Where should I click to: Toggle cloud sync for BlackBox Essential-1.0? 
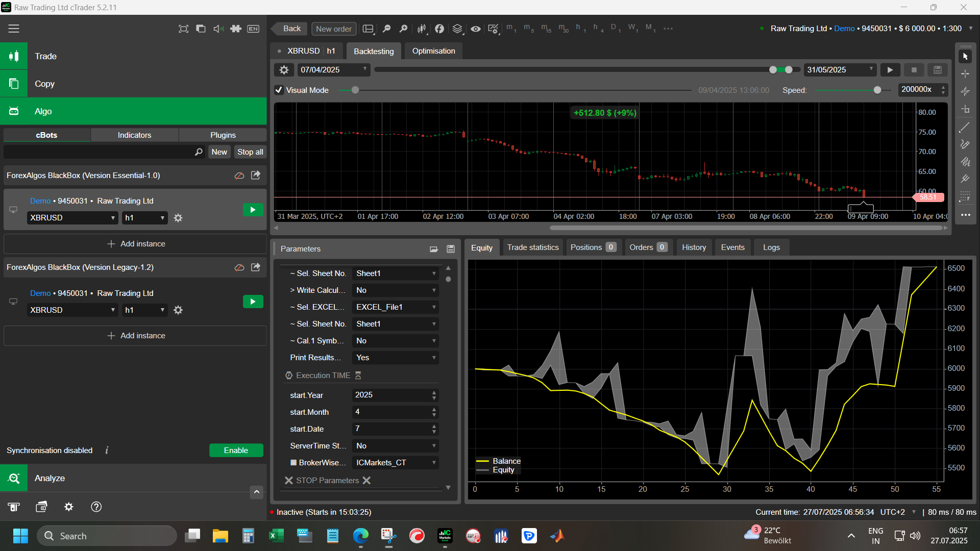(239, 176)
